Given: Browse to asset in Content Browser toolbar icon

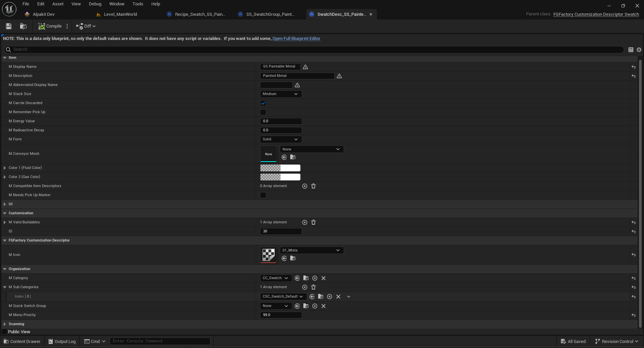Looking at the screenshot, I should (23, 26).
